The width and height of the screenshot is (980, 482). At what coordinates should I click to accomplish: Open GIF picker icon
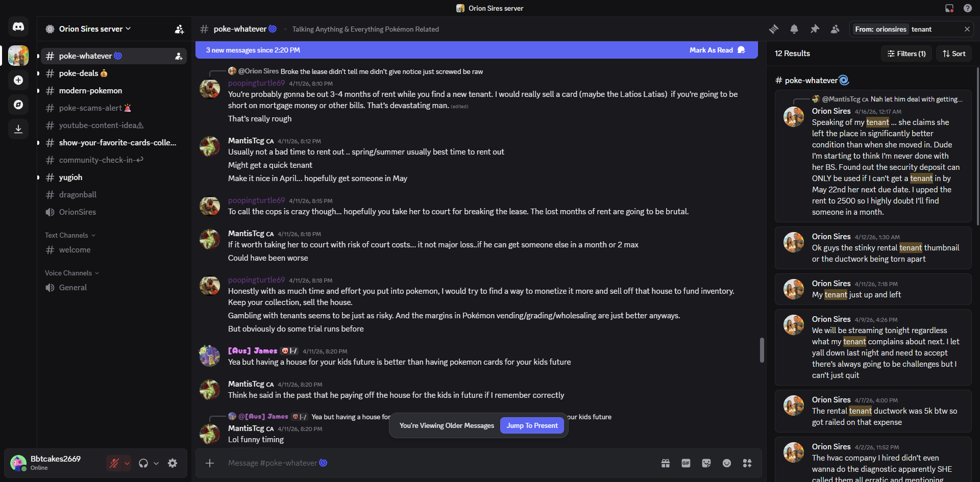point(686,463)
